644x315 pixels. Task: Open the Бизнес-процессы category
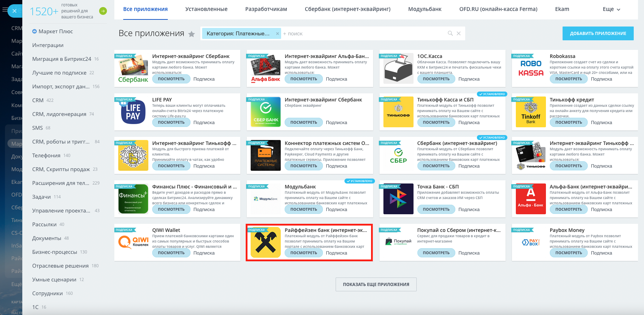pos(55,252)
